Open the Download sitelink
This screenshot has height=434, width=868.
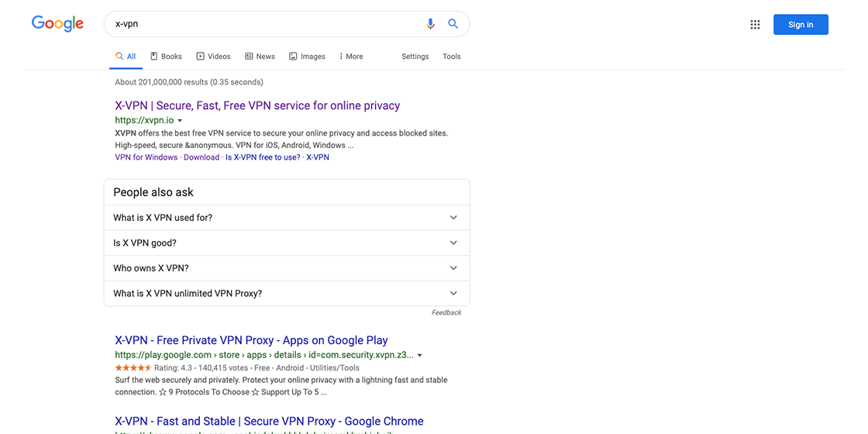(x=201, y=157)
